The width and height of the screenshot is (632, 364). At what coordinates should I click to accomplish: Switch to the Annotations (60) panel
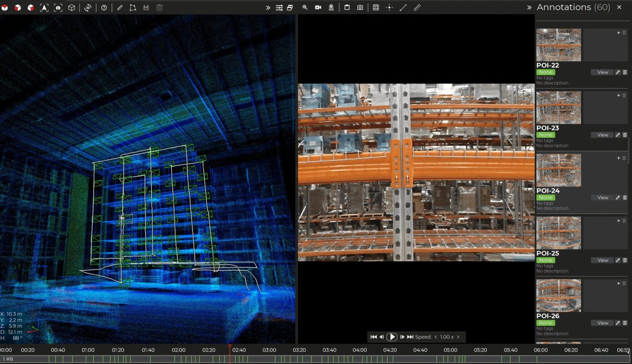pos(574,7)
